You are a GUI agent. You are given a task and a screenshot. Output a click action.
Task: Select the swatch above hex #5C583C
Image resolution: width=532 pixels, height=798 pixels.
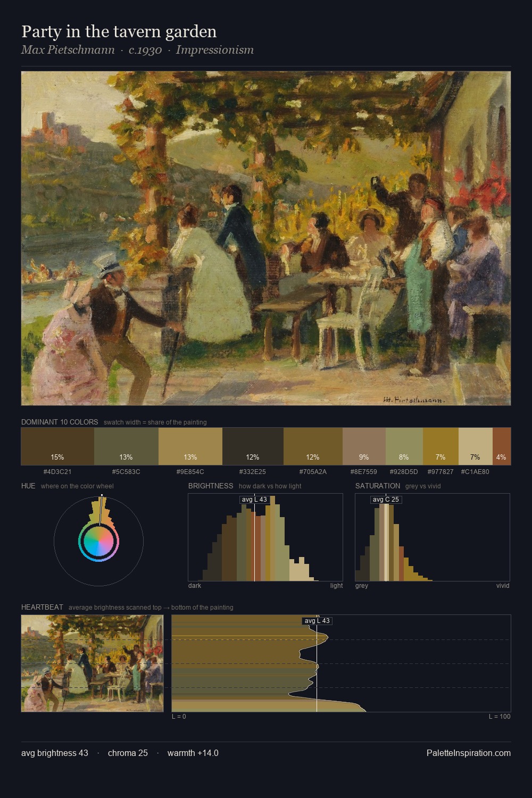click(x=126, y=446)
